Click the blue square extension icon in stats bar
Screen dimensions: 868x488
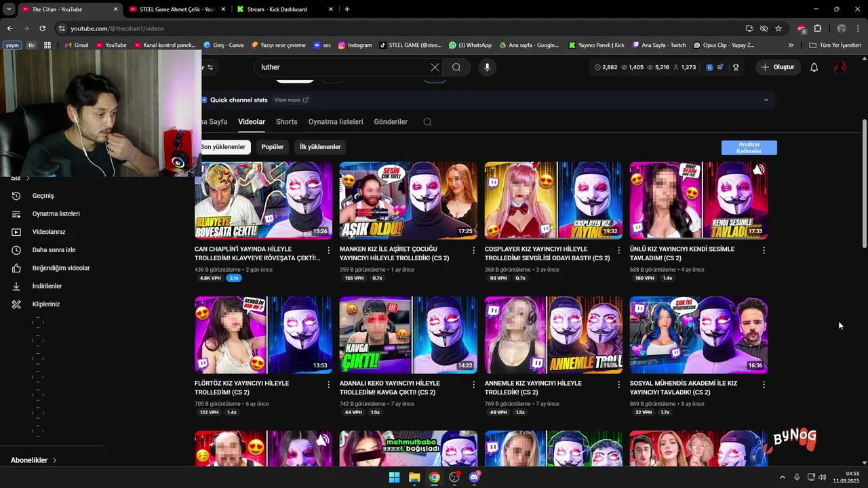(x=710, y=67)
